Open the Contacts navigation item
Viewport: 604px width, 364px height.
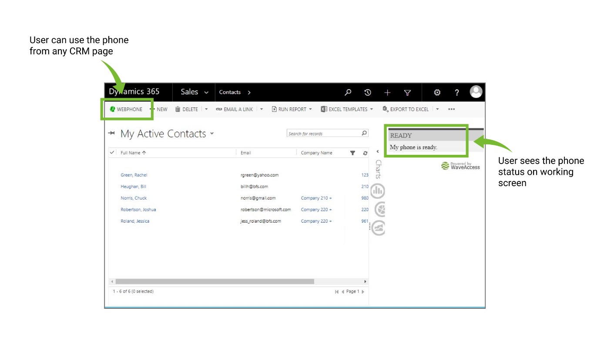tap(230, 92)
